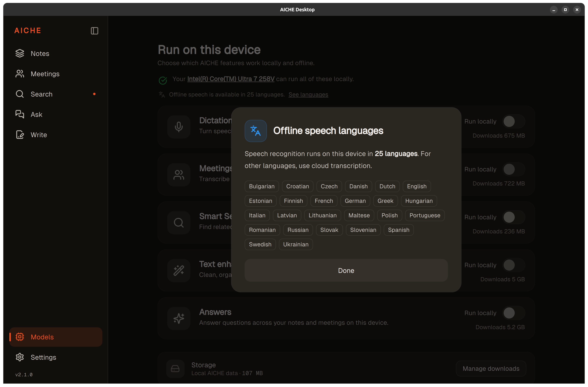The height and width of the screenshot is (387, 588).
Task: Click the Italian language chip
Action: pyautogui.click(x=257, y=215)
